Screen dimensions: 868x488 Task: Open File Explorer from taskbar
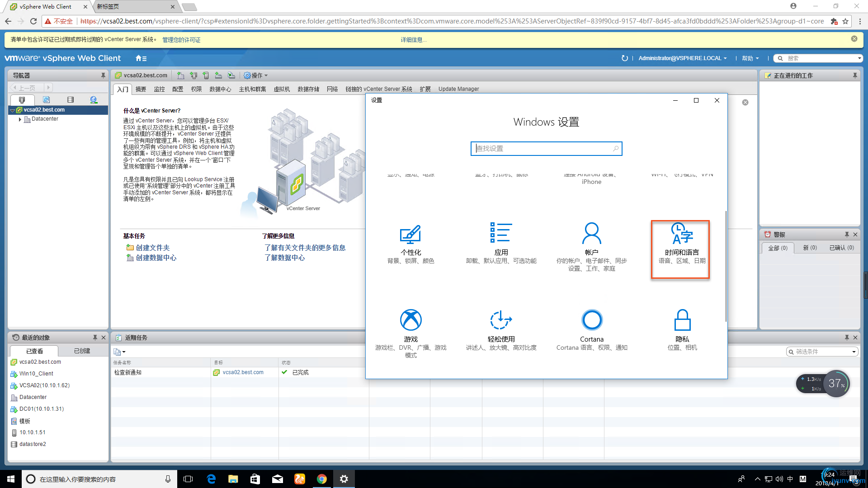click(x=233, y=479)
